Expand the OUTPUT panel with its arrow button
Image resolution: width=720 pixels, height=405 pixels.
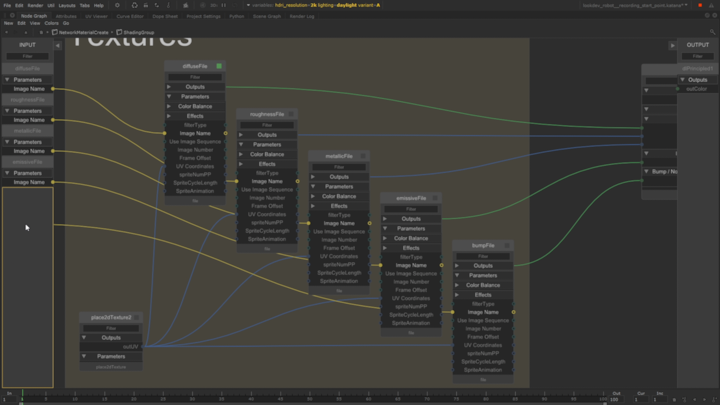pyautogui.click(x=673, y=45)
